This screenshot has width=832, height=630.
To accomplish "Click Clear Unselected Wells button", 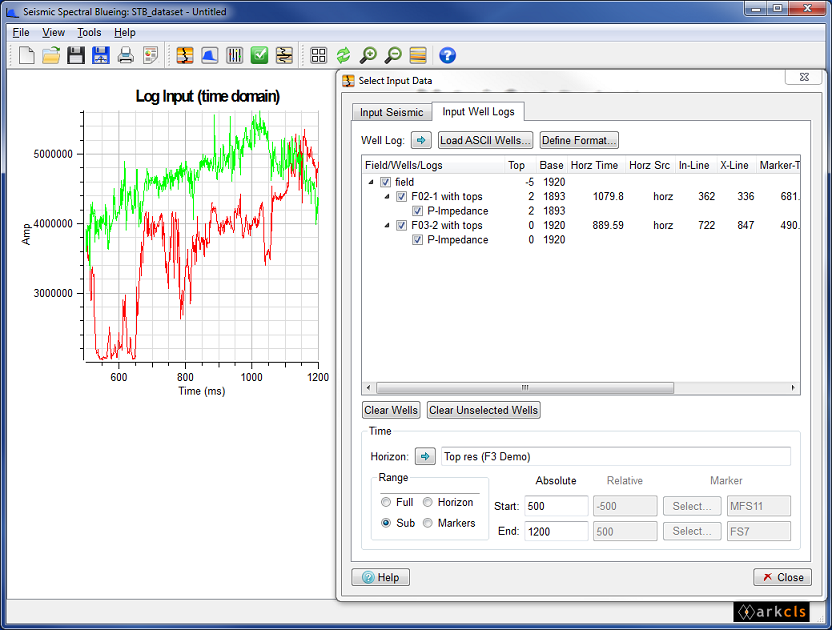I will pos(483,410).
